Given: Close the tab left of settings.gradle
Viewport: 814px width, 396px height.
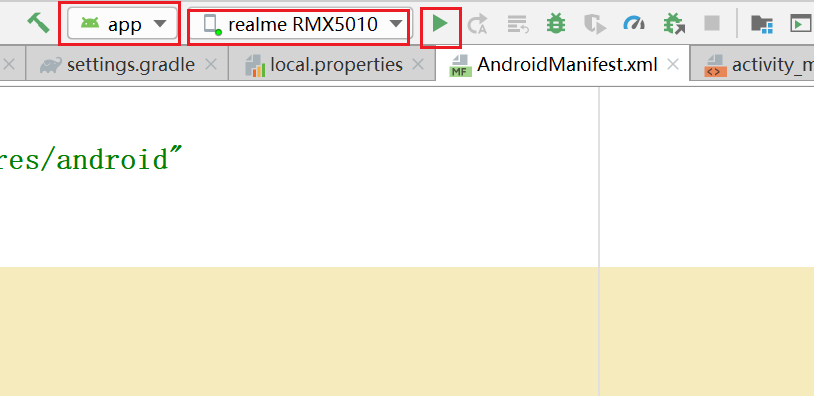Looking at the screenshot, I should [9, 65].
